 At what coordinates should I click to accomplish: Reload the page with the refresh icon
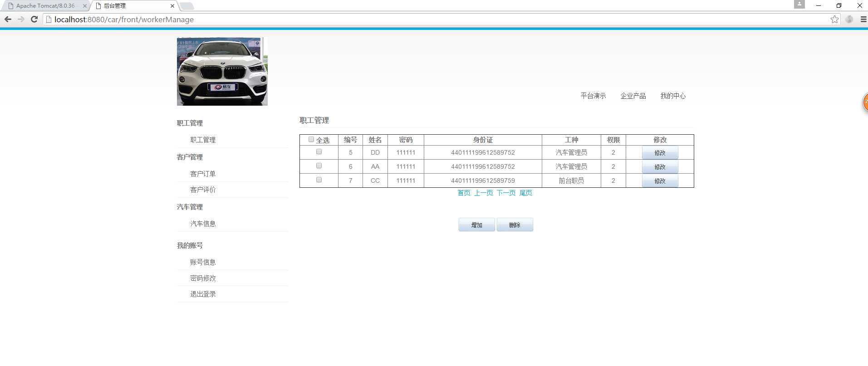34,19
